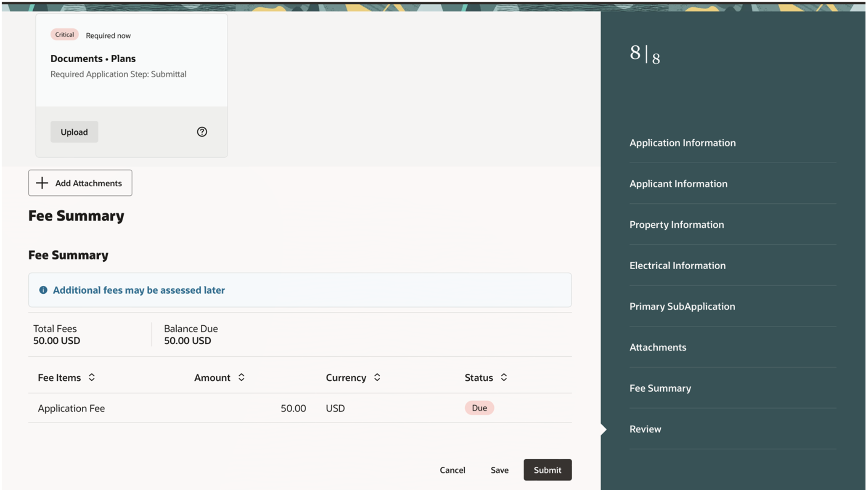
Task: Click the info icon in the fees notice
Action: [43, 289]
